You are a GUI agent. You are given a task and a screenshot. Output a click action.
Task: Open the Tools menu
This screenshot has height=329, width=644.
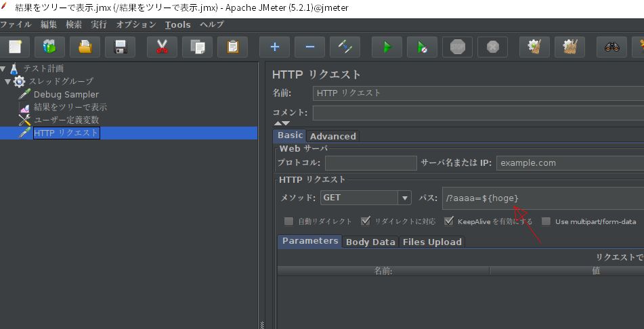(x=178, y=24)
